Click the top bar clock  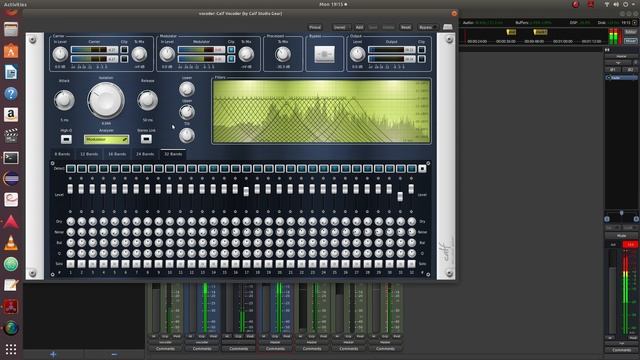[x=333, y=4]
